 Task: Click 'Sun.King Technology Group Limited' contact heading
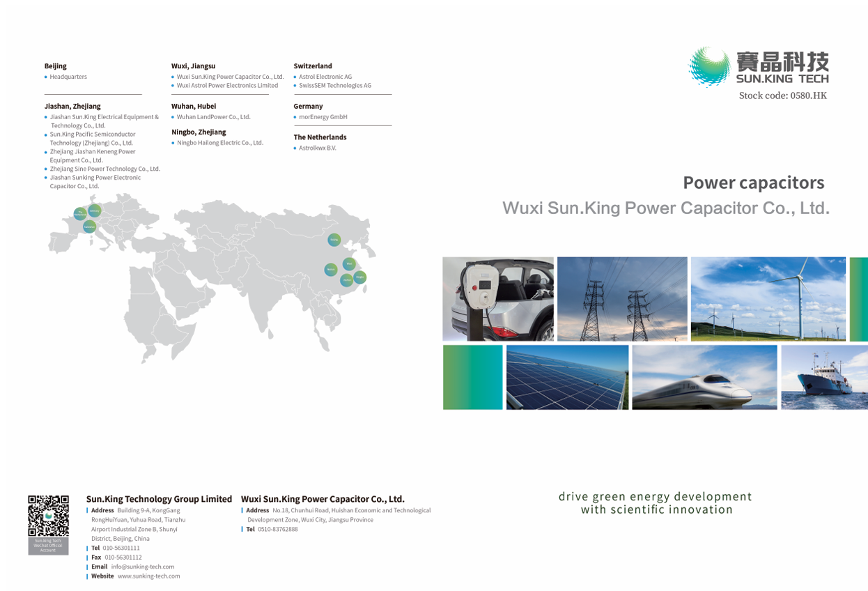pyautogui.click(x=159, y=499)
